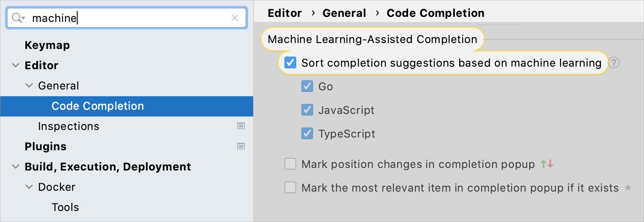Enable Mark the most relevant item checkbox
Image resolution: width=644 pixels, height=222 pixels.
(290, 188)
